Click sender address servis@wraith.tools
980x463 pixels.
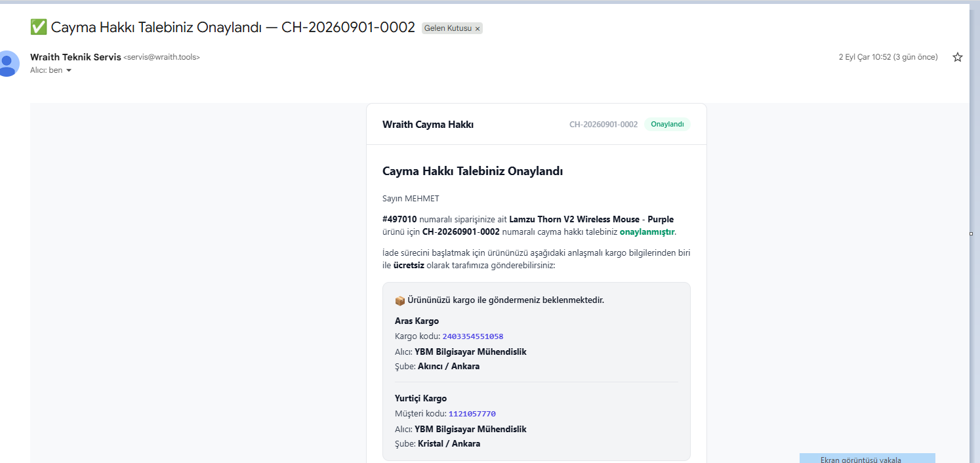[x=161, y=58]
